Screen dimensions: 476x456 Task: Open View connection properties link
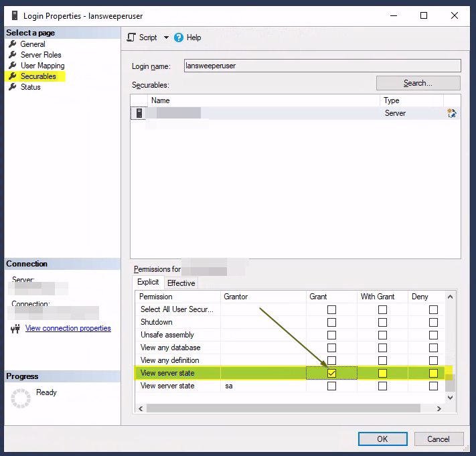[68, 328]
